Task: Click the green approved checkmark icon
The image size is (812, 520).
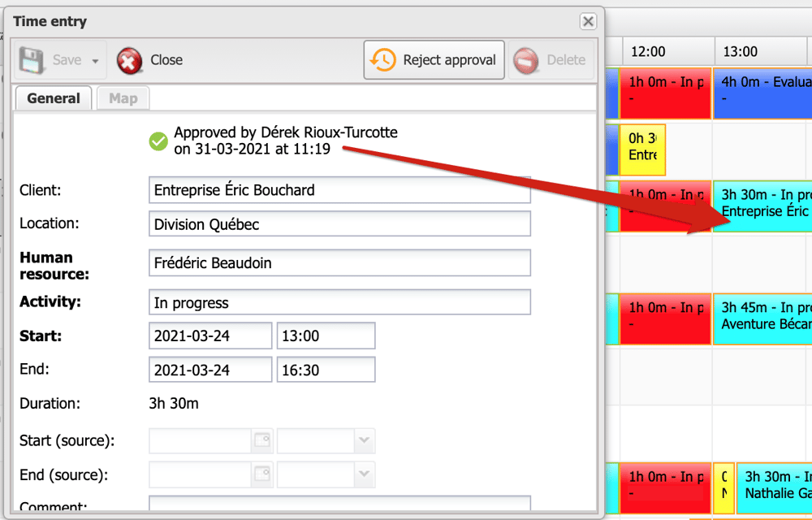Action: (x=158, y=141)
